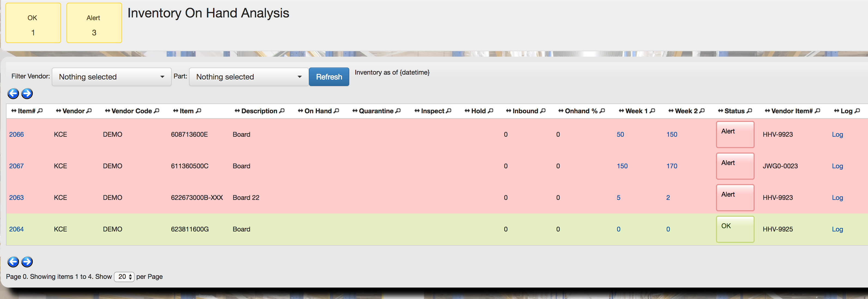Viewport: 868px width, 299px height.
Task: Open item number 2064 link
Action: tap(17, 229)
